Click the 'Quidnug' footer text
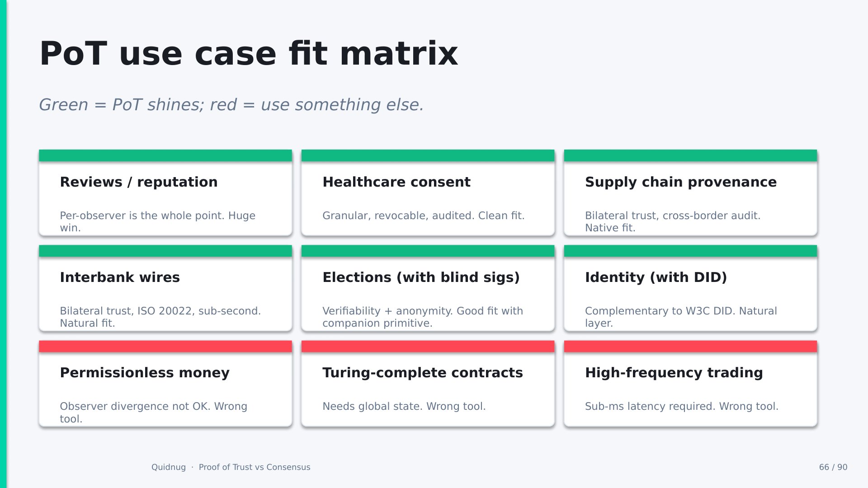Screen dimensions: 868x488 point(169,467)
